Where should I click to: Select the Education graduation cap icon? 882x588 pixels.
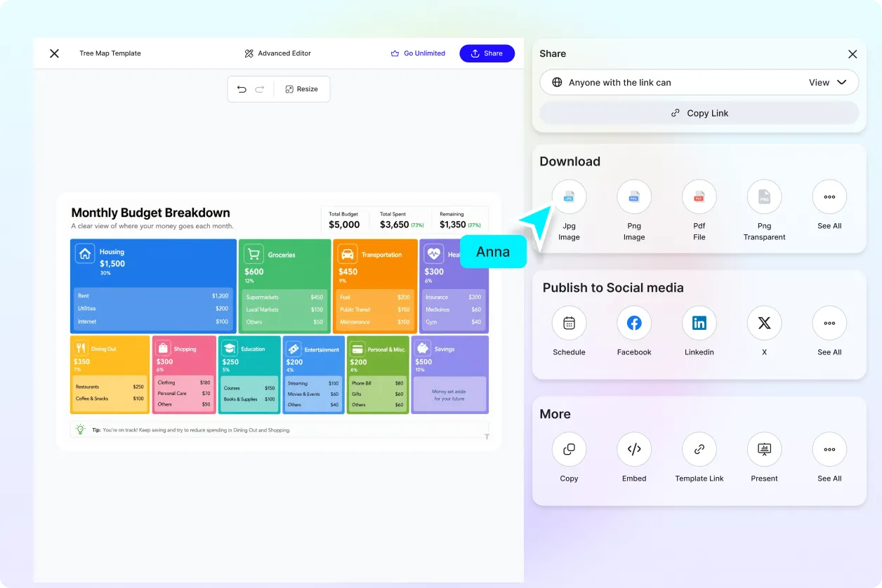(230, 348)
